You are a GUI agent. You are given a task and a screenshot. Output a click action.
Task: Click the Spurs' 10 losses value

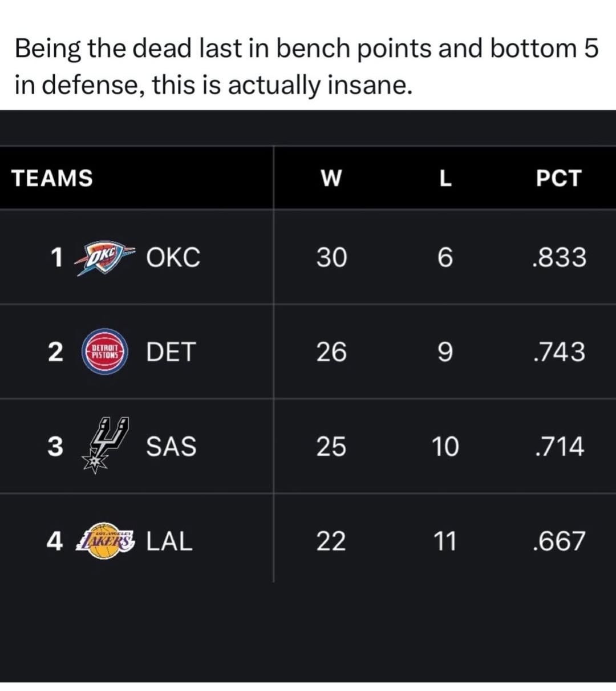pos(445,446)
